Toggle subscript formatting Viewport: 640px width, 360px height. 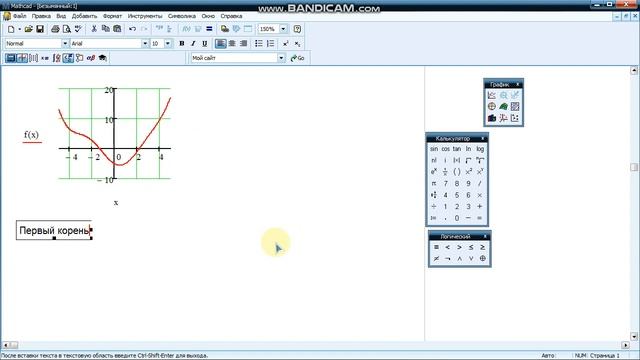[297, 43]
